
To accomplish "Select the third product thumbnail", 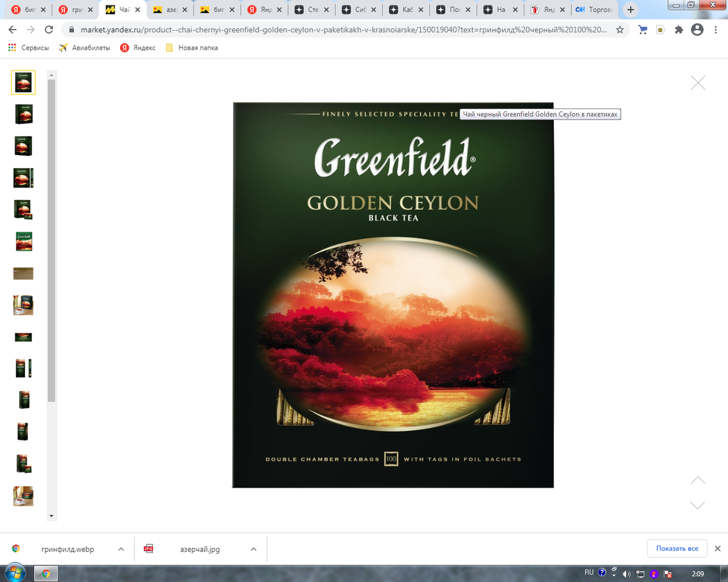I will click(x=23, y=146).
